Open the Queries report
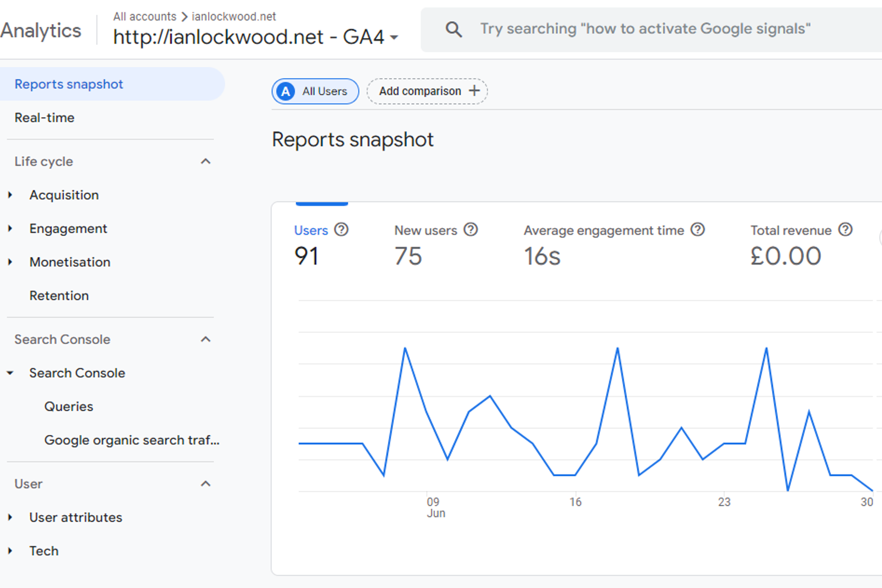 coord(69,406)
